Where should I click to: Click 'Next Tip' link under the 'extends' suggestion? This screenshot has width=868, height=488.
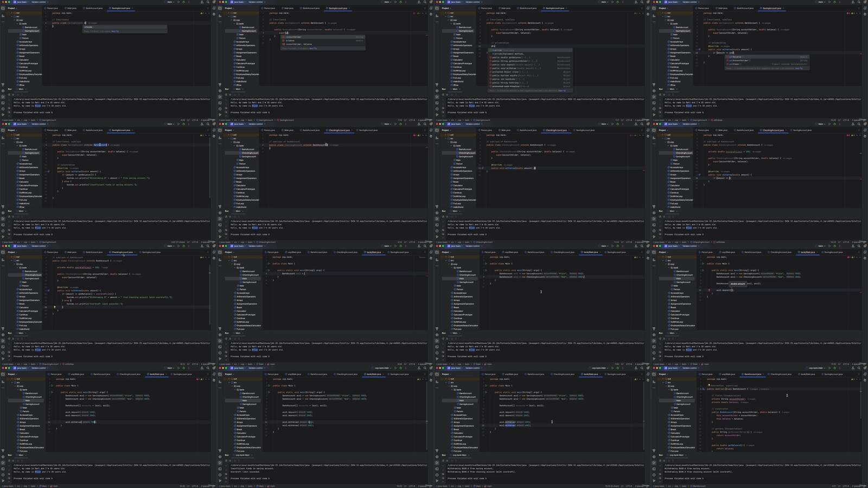[115, 31]
